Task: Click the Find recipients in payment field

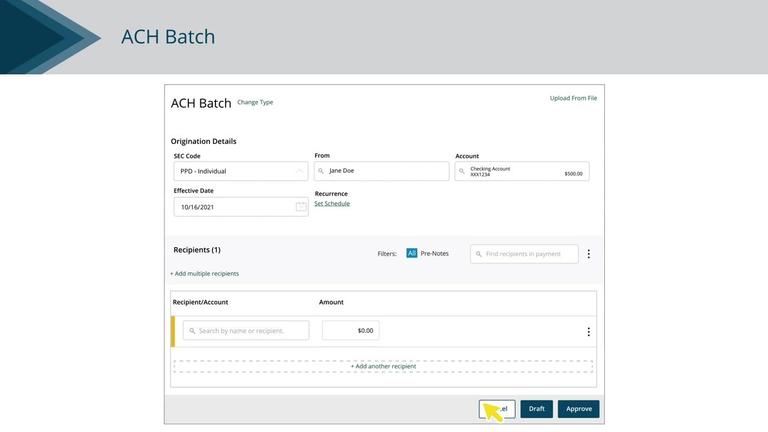Action: (x=524, y=254)
